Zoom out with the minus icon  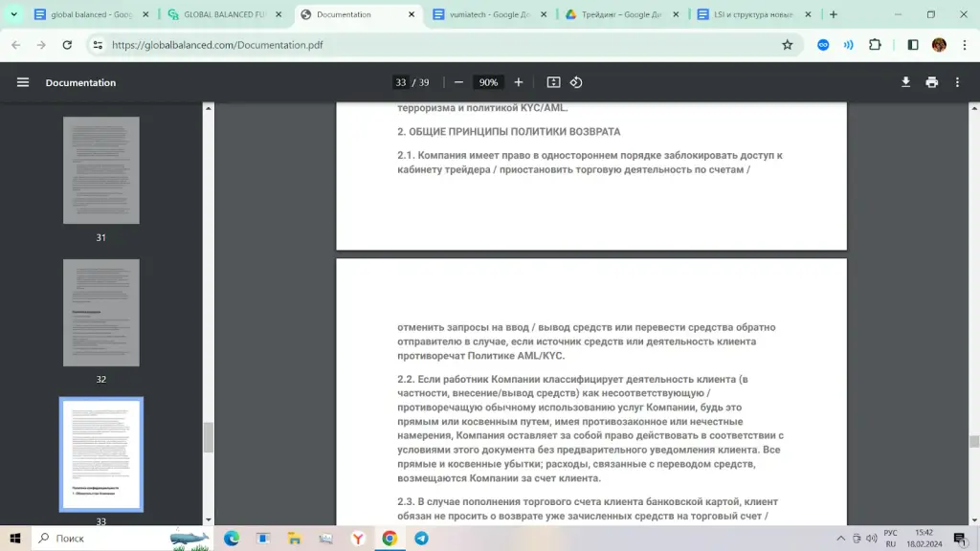click(458, 82)
